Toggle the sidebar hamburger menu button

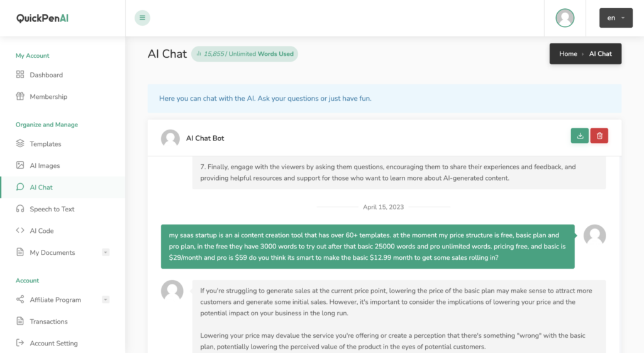(x=142, y=18)
